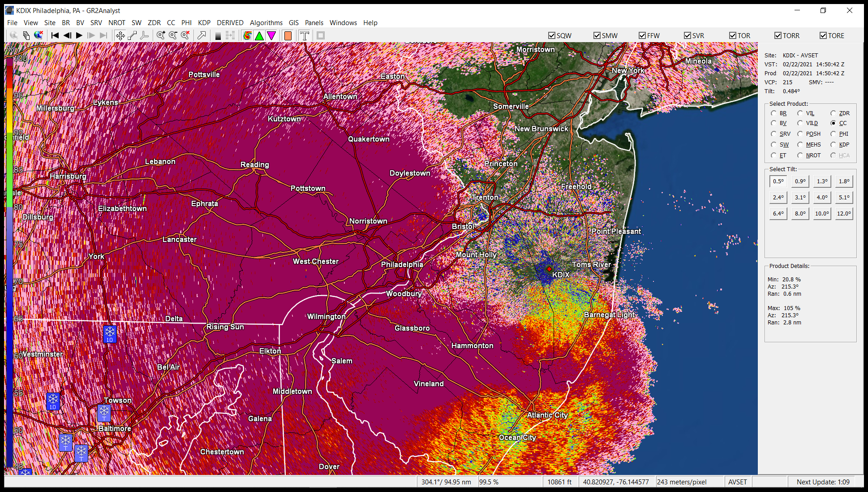Open the Help menu

(370, 23)
